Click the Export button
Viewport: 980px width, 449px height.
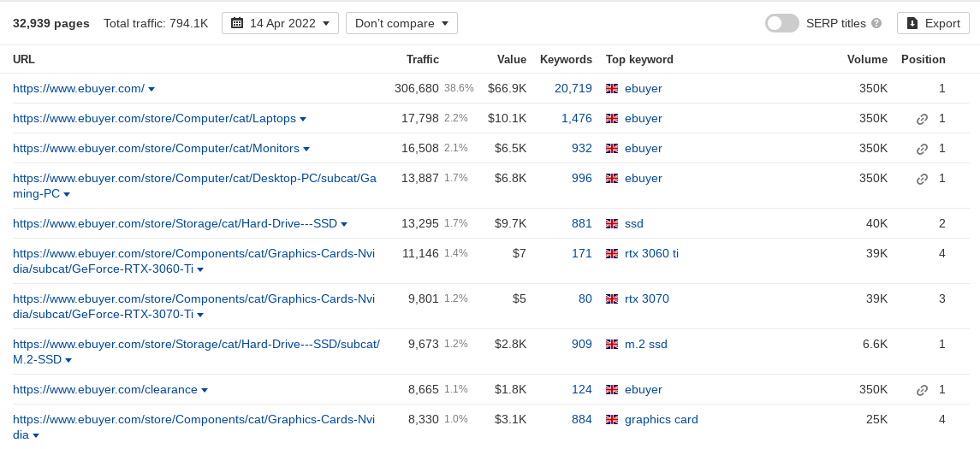click(x=933, y=23)
